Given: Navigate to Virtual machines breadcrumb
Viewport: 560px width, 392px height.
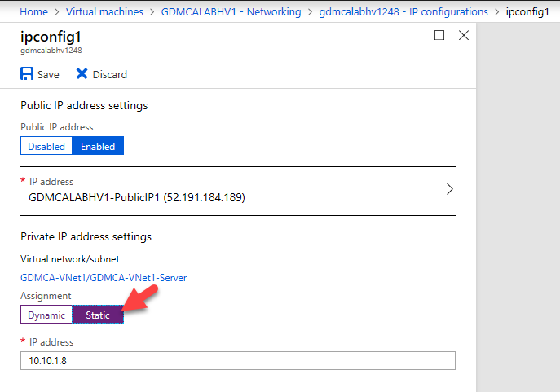Looking at the screenshot, I should (x=104, y=11).
